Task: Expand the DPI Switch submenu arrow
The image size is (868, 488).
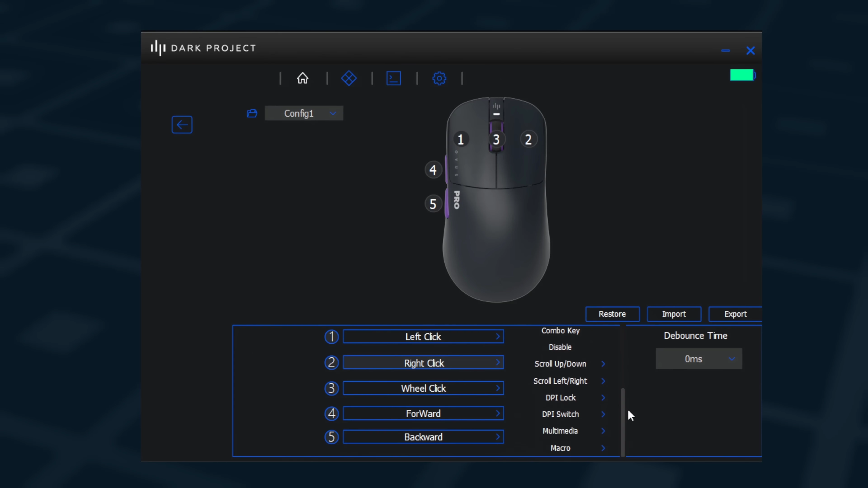Action: click(603, 414)
